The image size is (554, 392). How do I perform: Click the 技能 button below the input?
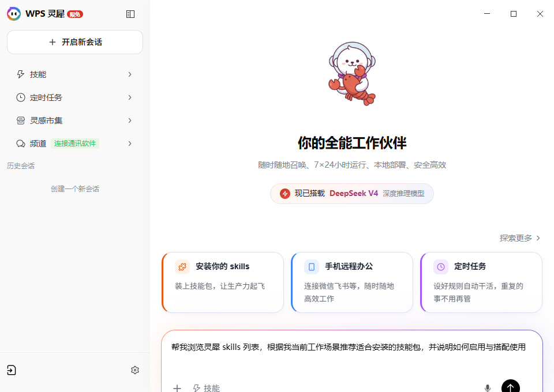[x=207, y=388]
